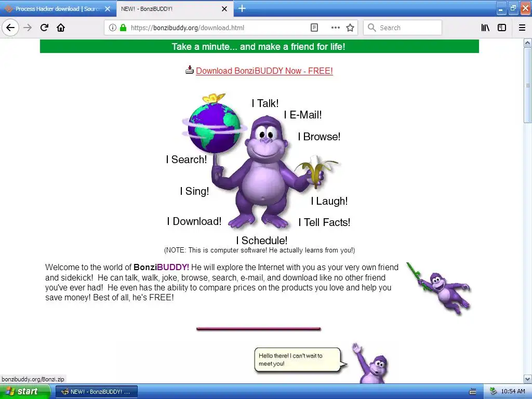
Task: Switch to Process Hacker download tab
Action: (57, 9)
